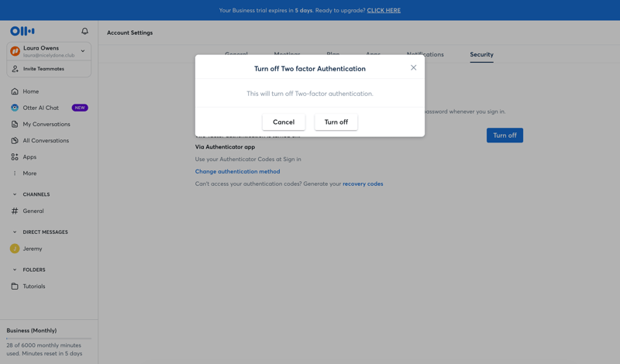Open Otter AI Chat

tap(41, 108)
